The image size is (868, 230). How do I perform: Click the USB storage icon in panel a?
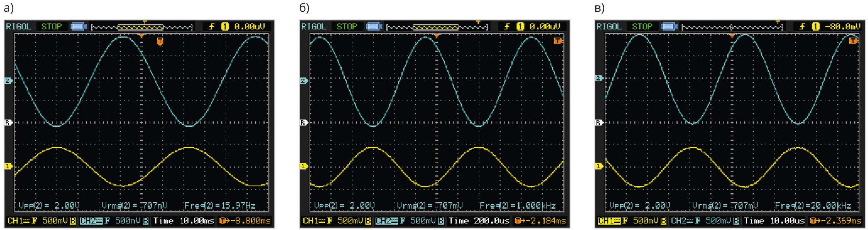(79, 27)
